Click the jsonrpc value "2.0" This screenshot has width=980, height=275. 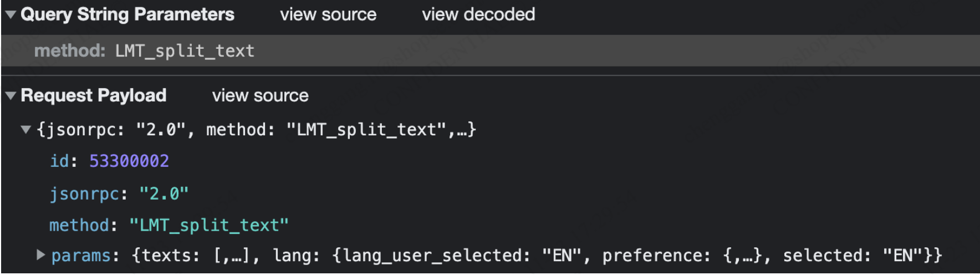pos(164,194)
